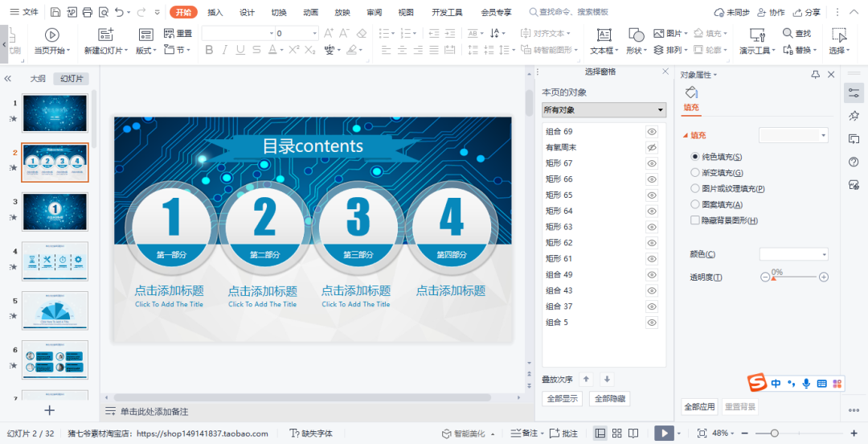
Task: Open properties sliders icon in right sidebar
Action: point(854,92)
